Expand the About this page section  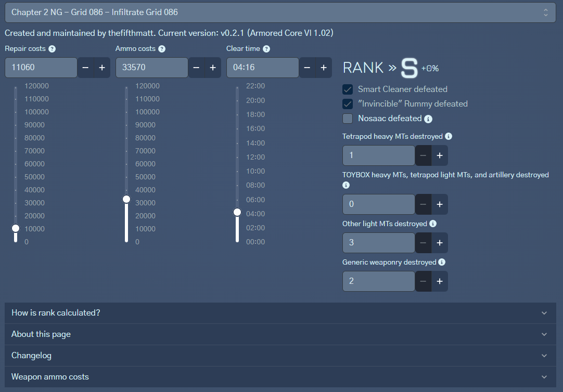(280, 334)
